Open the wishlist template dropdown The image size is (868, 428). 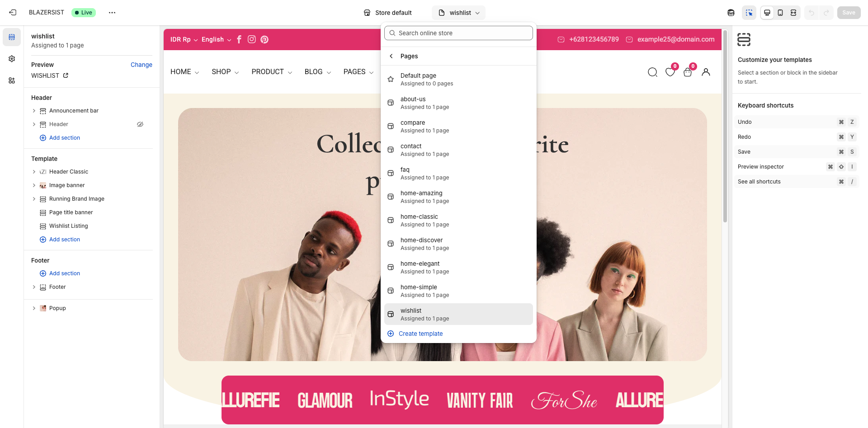click(x=458, y=13)
